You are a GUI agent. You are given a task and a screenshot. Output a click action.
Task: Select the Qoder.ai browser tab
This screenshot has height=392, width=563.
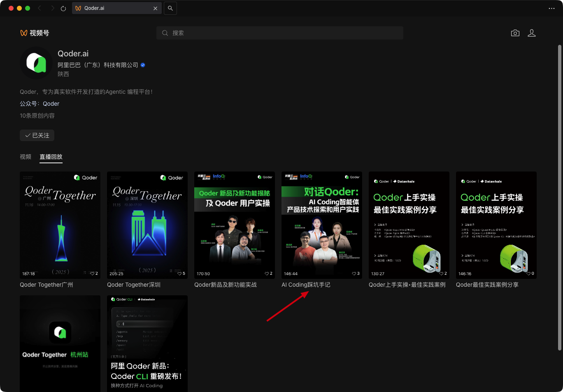point(117,8)
